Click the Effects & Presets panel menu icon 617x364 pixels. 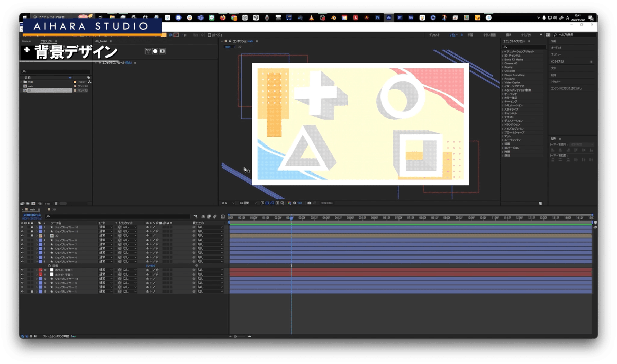tap(529, 41)
